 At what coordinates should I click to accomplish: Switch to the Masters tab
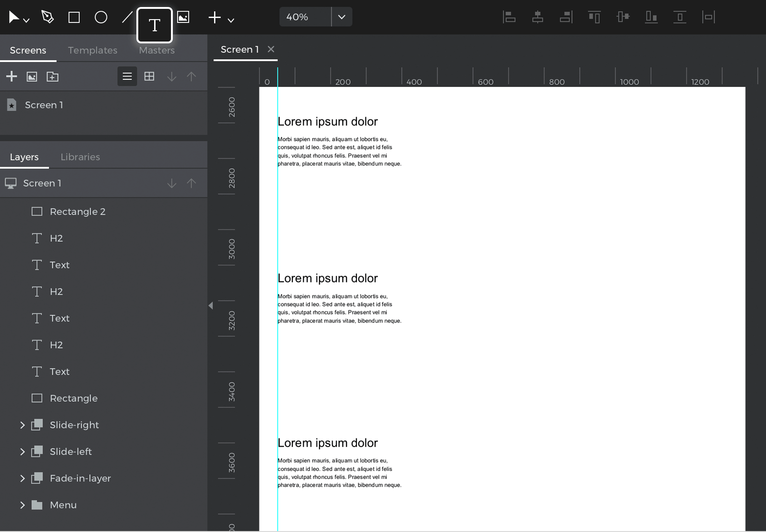pyautogui.click(x=157, y=50)
